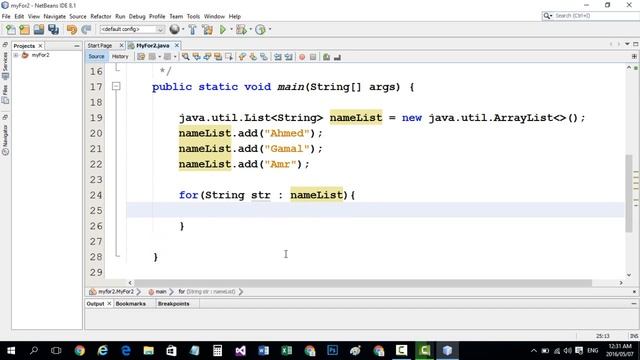This screenshot has height=360, width=640.
Task: Open the Team menu
Action: (176, 16)
